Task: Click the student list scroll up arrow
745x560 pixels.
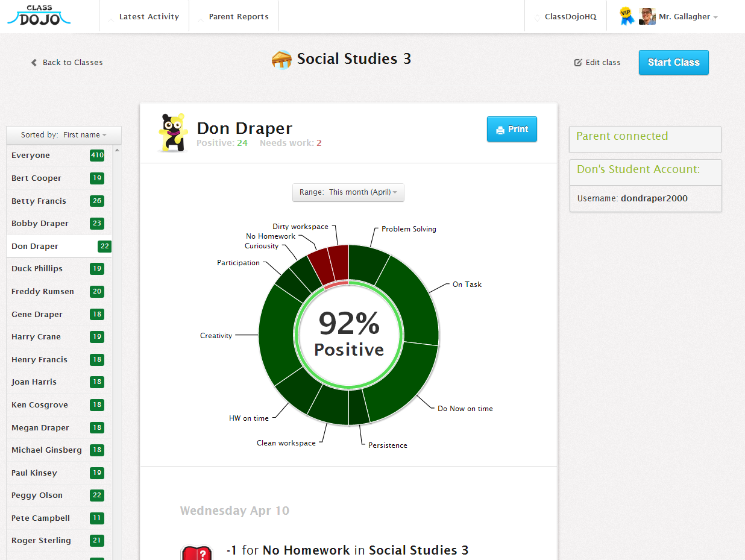Action: coord(117,150)
